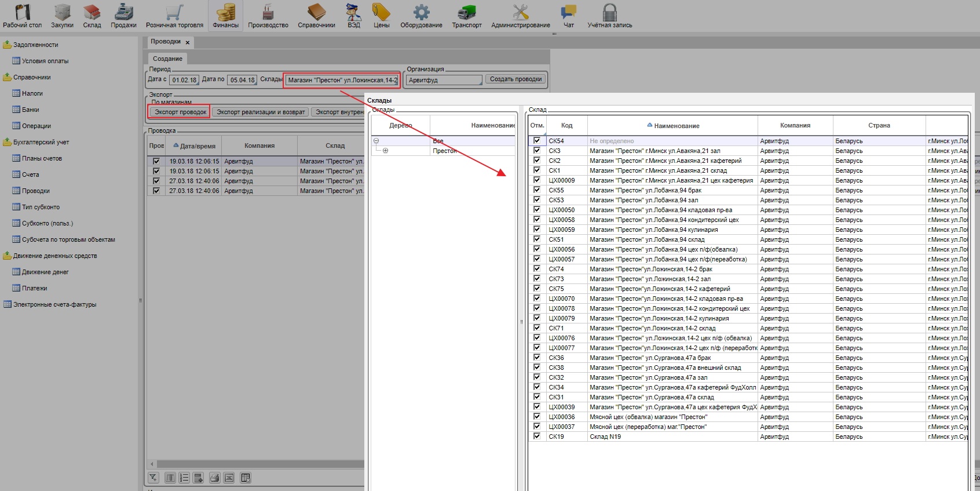Image resolution: width=980 pixels, height=491 pixels.
Task: Click the print icon below the grid
Action: click(x=214, y=478)
